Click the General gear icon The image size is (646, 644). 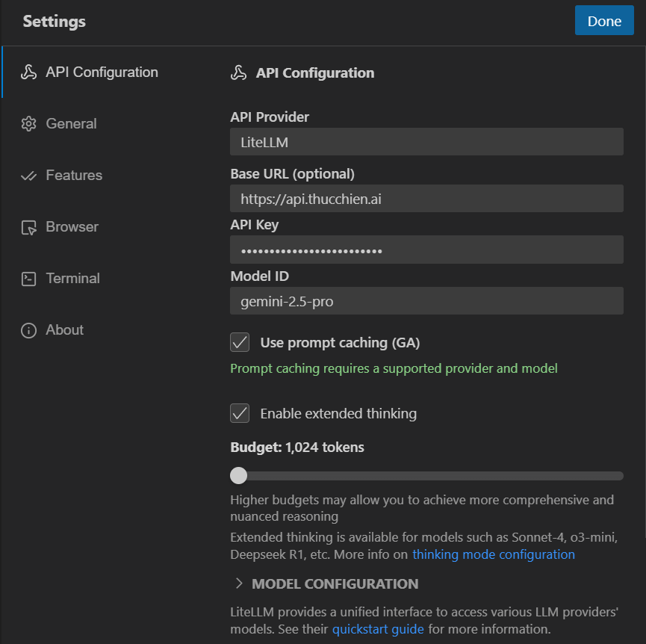click(28, 124)
